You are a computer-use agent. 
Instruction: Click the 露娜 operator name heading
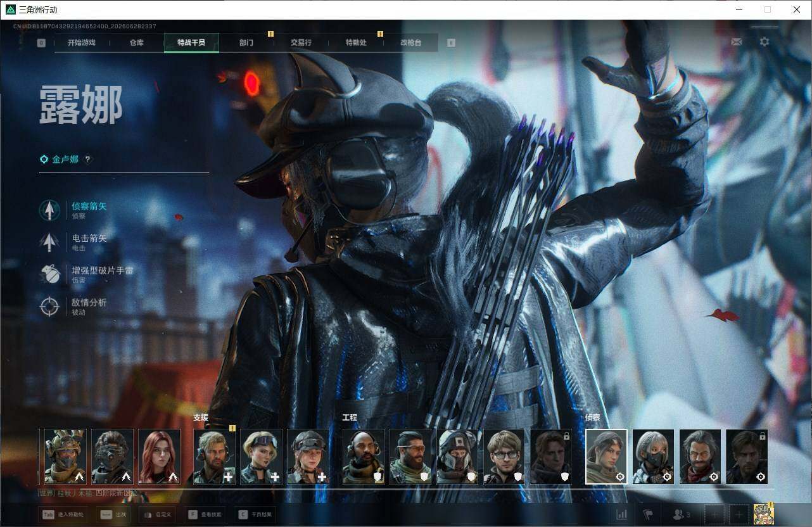click(x=81, y=105)
